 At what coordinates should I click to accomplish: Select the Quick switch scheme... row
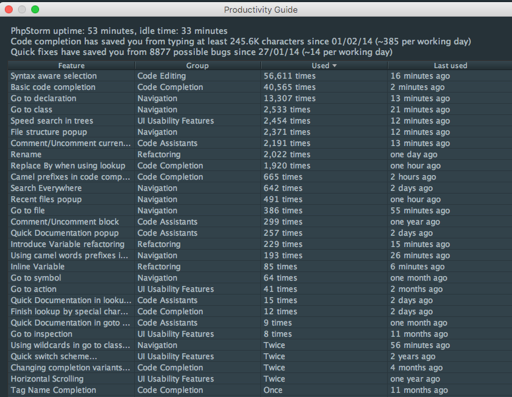pyautogui.click(x=260, y=357)
